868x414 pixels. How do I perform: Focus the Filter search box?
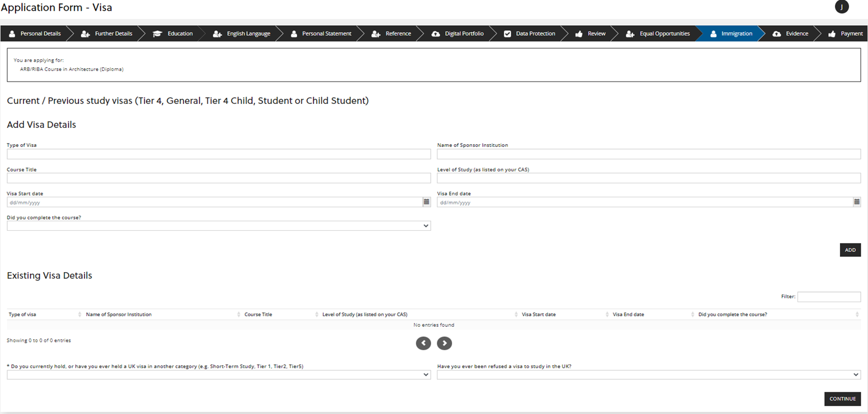829,297
